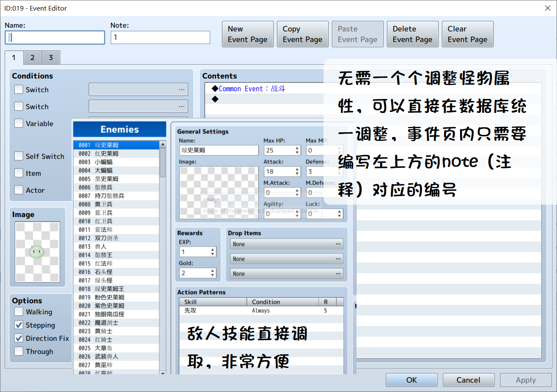Click the Max HP stepper field
Viewport: 557px width, 392px height.
(283, 150)
